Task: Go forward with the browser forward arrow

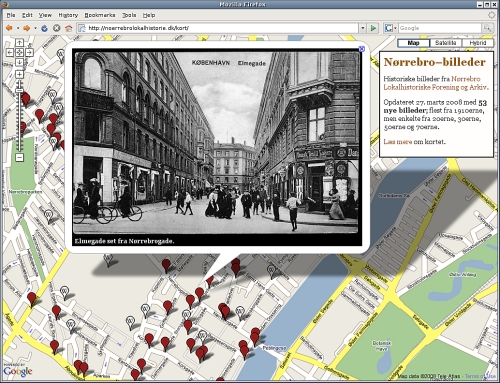Action: coord(26,28)
